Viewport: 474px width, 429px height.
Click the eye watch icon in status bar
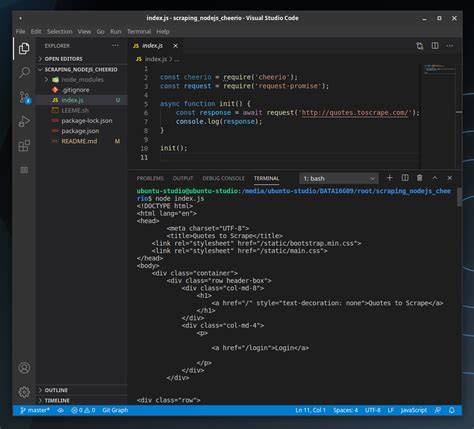pos(60,410)
